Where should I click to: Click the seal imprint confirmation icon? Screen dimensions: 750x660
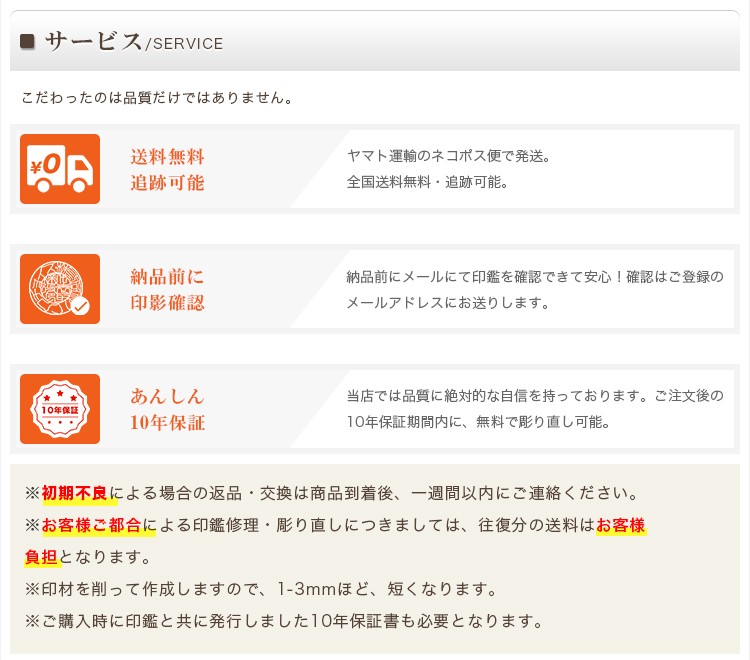(60, 289)
